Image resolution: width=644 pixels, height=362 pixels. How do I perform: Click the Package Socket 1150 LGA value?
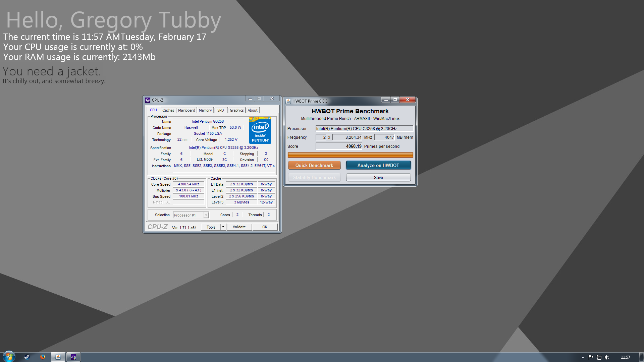pos(208,134)
